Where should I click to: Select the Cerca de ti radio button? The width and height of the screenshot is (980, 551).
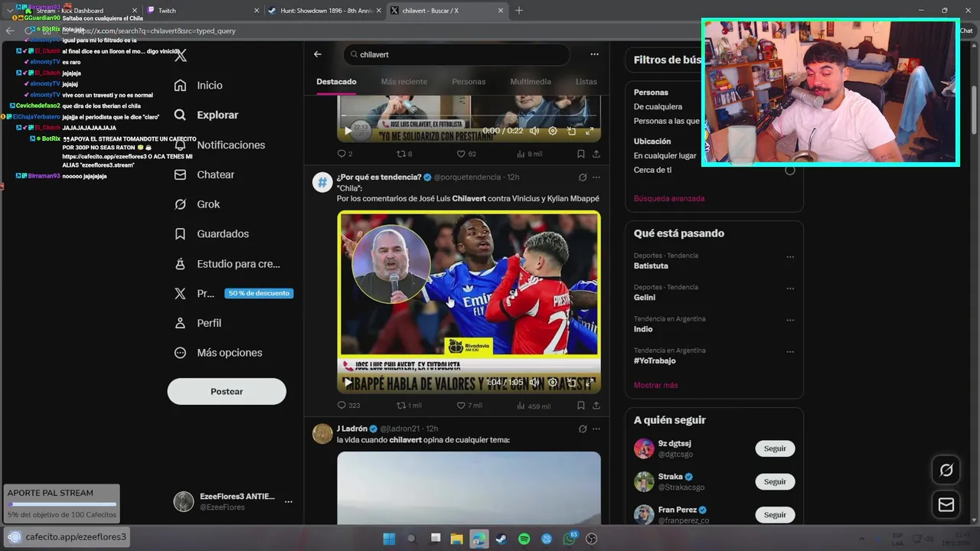(x=790, y=170)
